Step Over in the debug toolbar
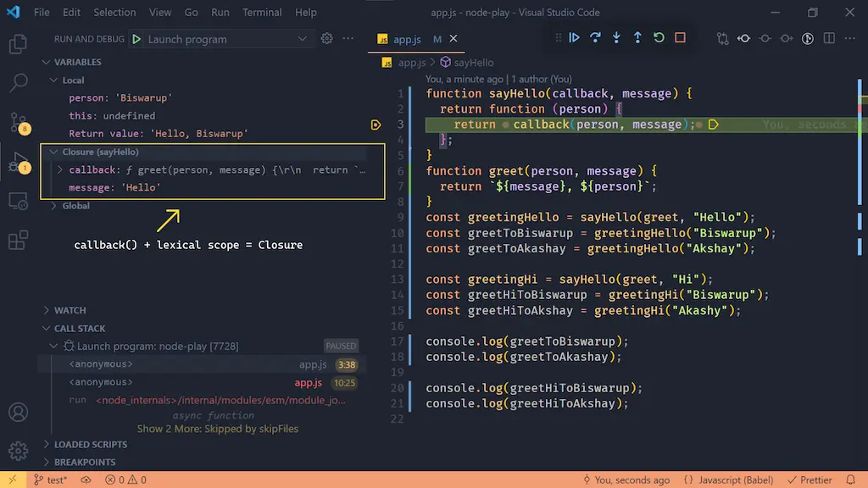The width and height of the screenshot is (868, 488). pyautogui.click(x=595, y=37)
